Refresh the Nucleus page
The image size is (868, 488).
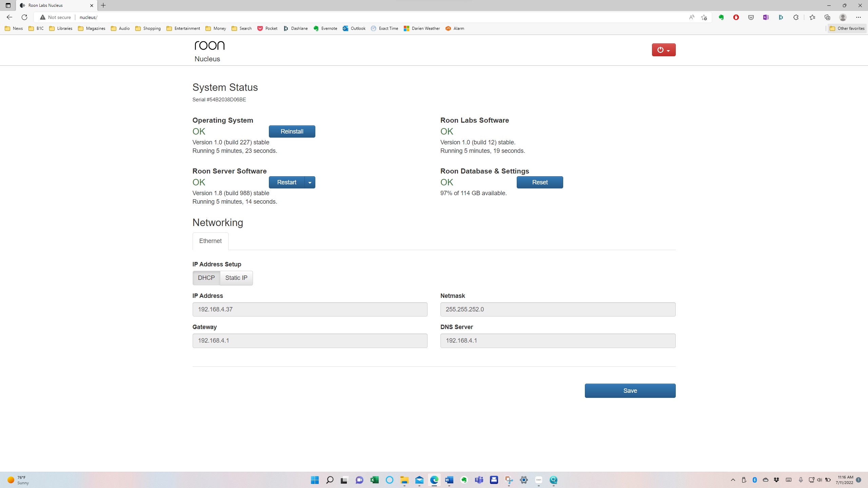click(x=24, y=17)
